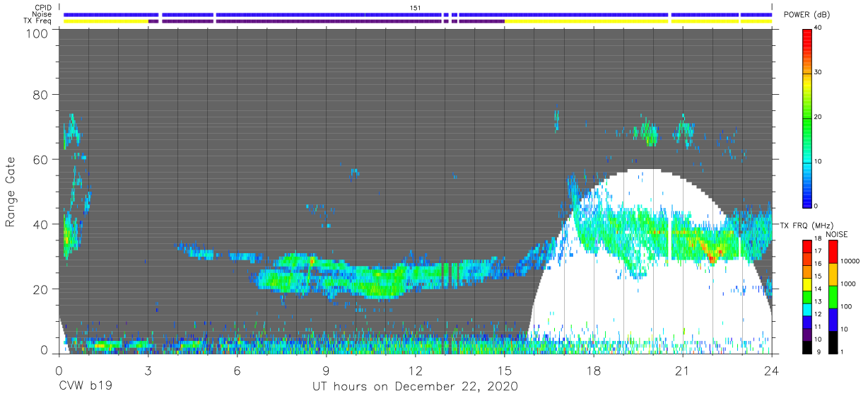Click the POWER (dB) colorbar
Image resolution: width=868 pixels, height=401 pixels.
pos(808,117)
